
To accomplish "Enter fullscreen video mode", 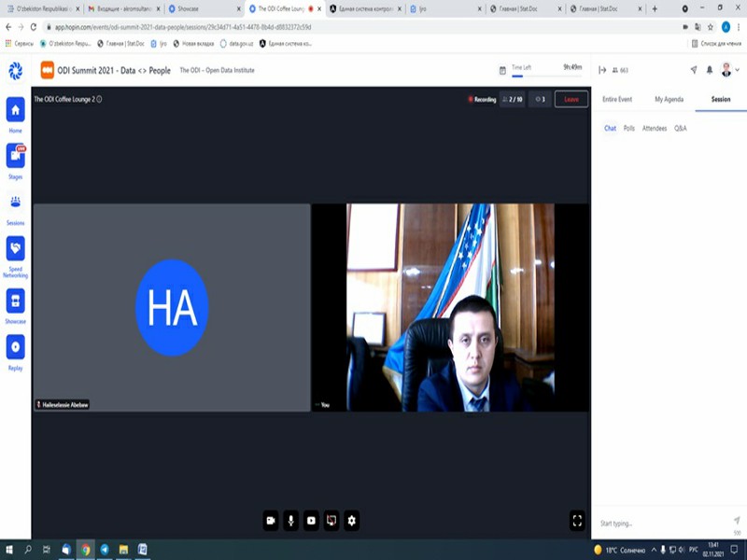I will point(577,521).
